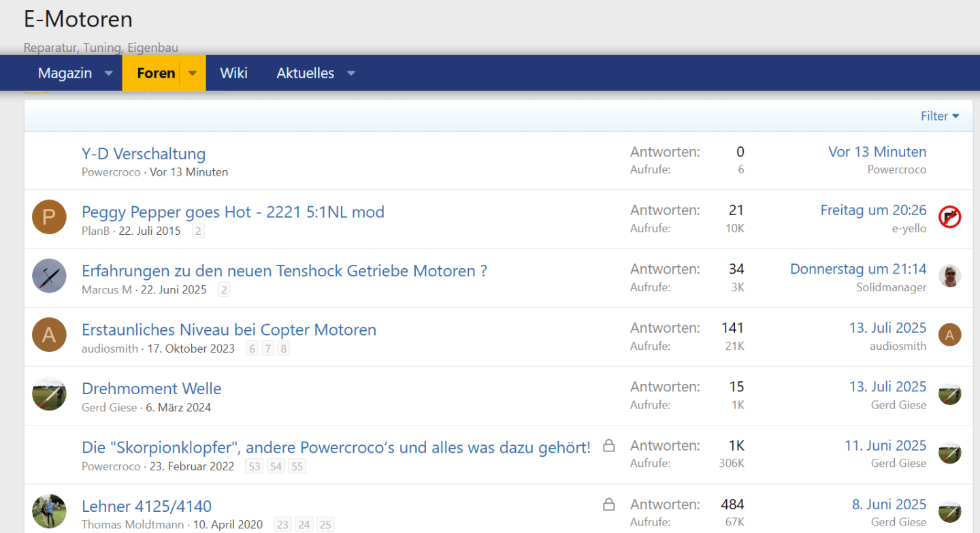This screenshot has height=533, width=980.
Task: Open thread starter name audiosmith
Action: 110,349
